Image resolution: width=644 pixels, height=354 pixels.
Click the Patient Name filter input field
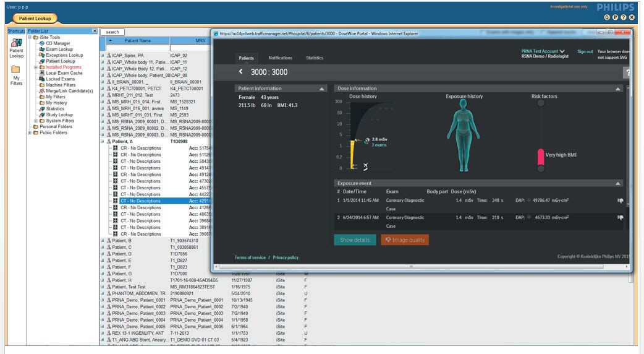tap(138, 48)
